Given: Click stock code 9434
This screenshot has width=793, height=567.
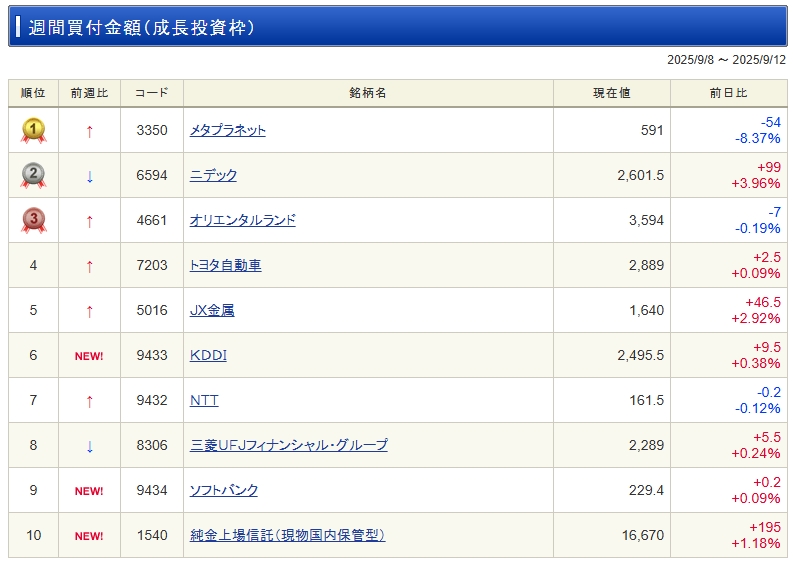Looking at the screenshot, I should coord(152,491).
